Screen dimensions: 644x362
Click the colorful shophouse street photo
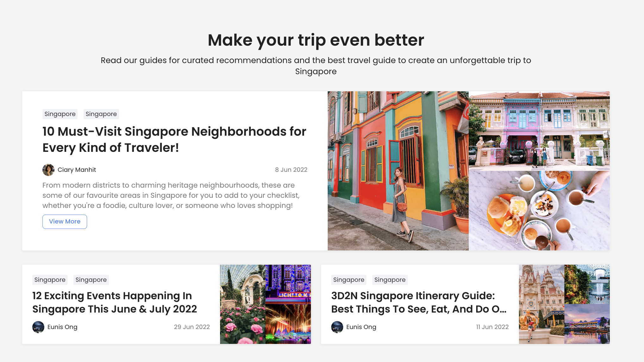[x=398, y=171]
